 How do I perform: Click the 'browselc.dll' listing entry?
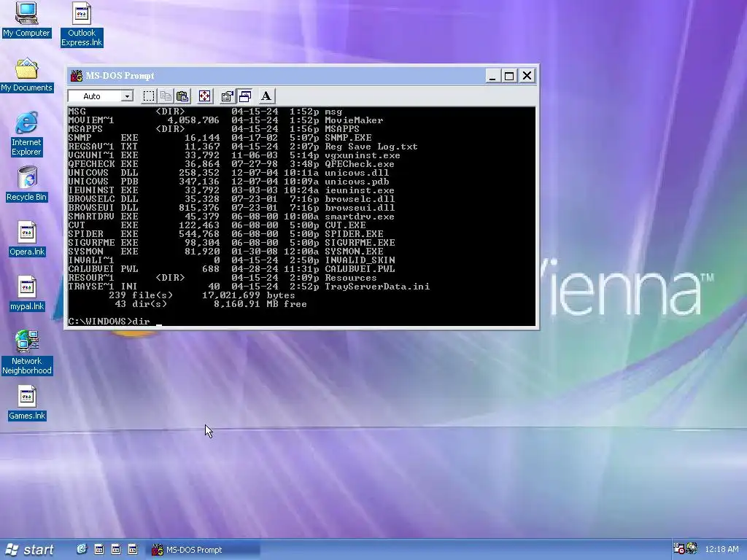point(360,199)
